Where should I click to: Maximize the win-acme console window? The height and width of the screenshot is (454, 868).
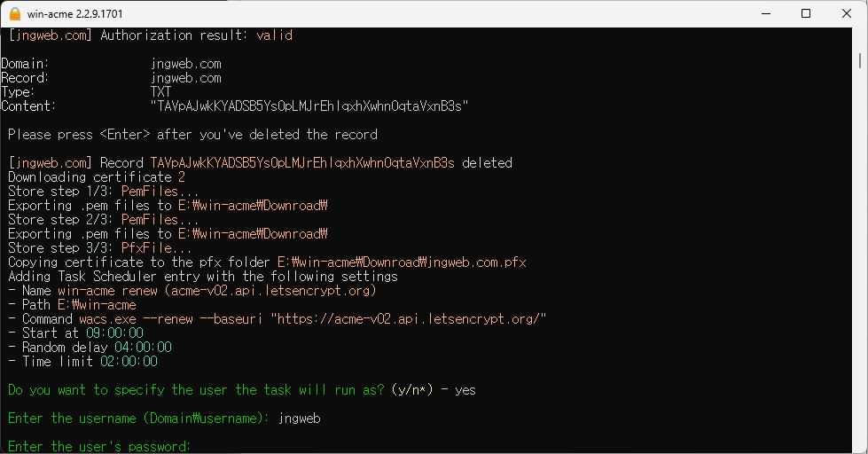pyautogui.click(x=806, y=13)
